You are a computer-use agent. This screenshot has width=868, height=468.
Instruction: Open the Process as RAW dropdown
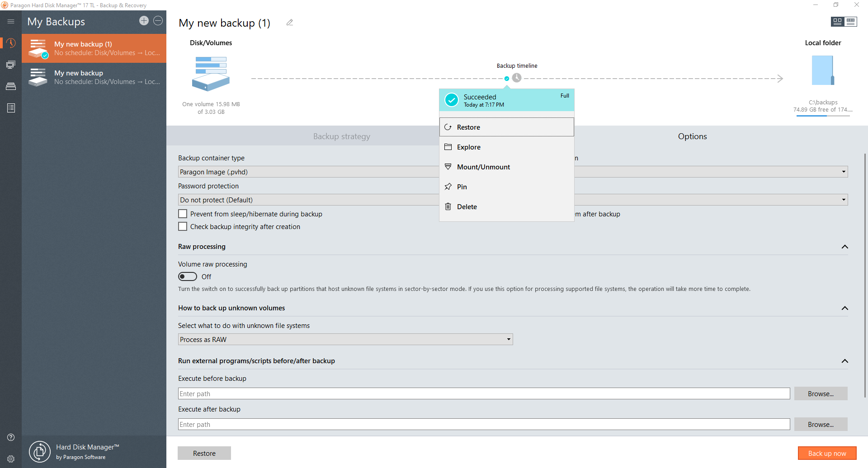[x=345, y=340]
